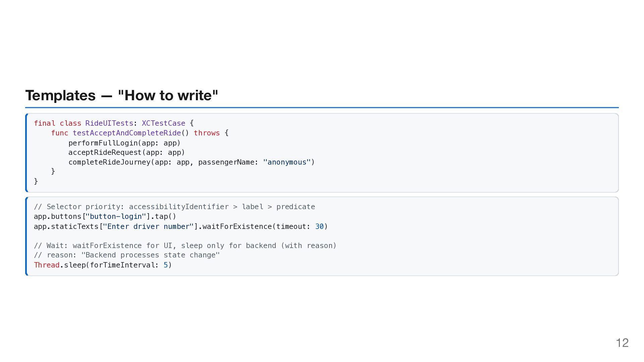The height and width of the screenshot is (362, 644).
Task: Click the slide number 12
Action: point(622,343)
